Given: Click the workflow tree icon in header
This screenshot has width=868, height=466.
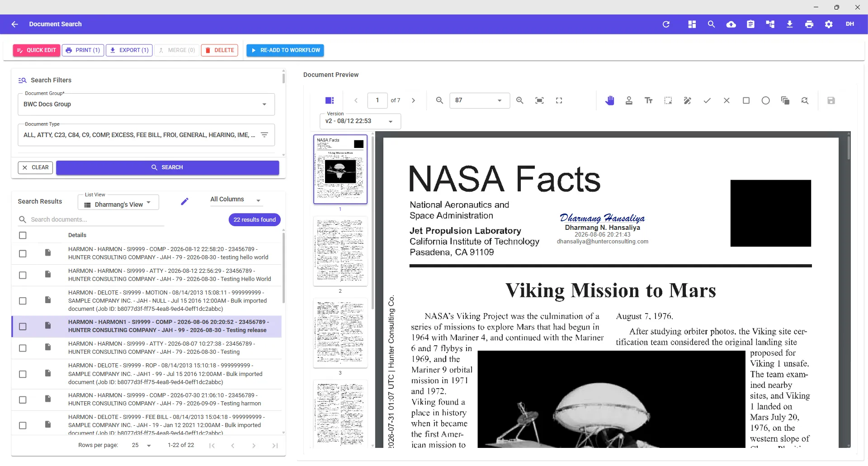Looking at the screenshot, I should coord(770,24).
